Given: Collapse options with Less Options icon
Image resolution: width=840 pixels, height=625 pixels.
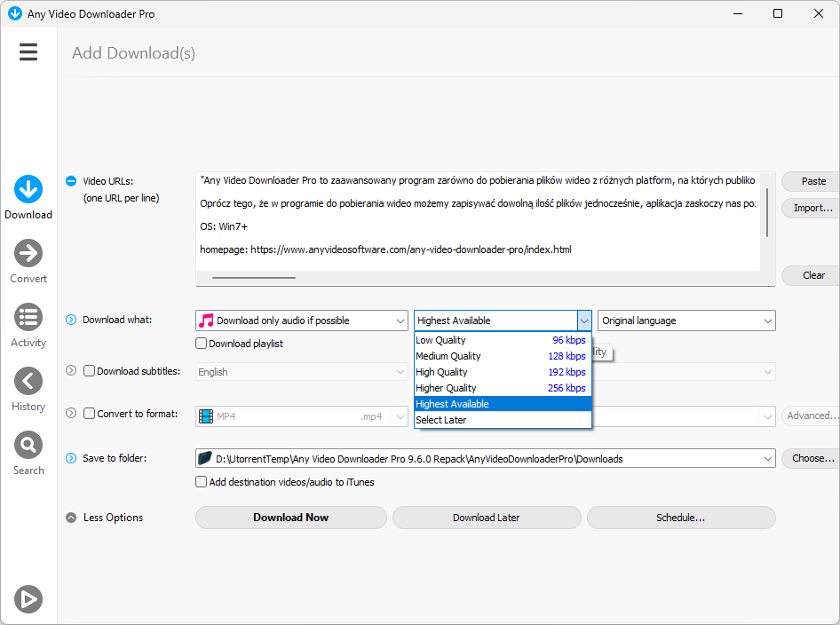Looking at the screenshot, I should [x=71, y=518].
